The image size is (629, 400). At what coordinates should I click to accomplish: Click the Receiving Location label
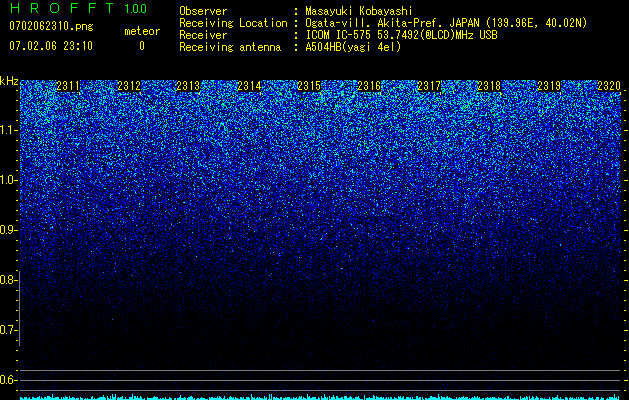(233, 23)
